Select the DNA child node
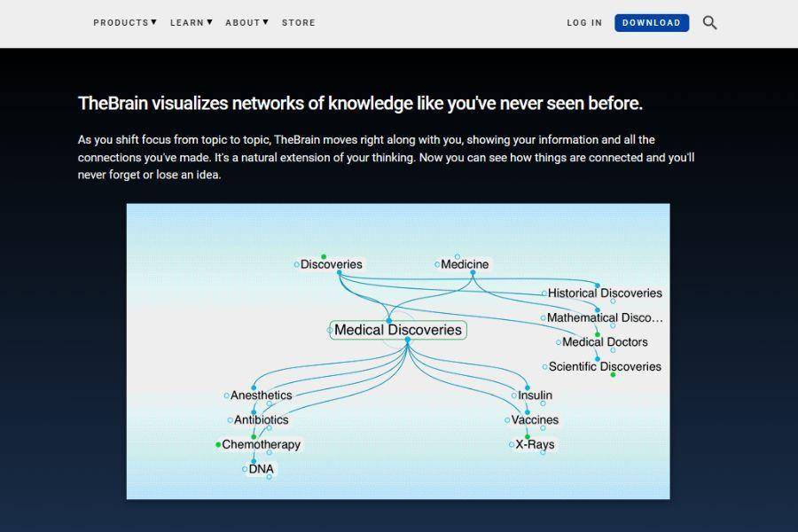This screenshot has height=532, width=798. click(261, 469)
